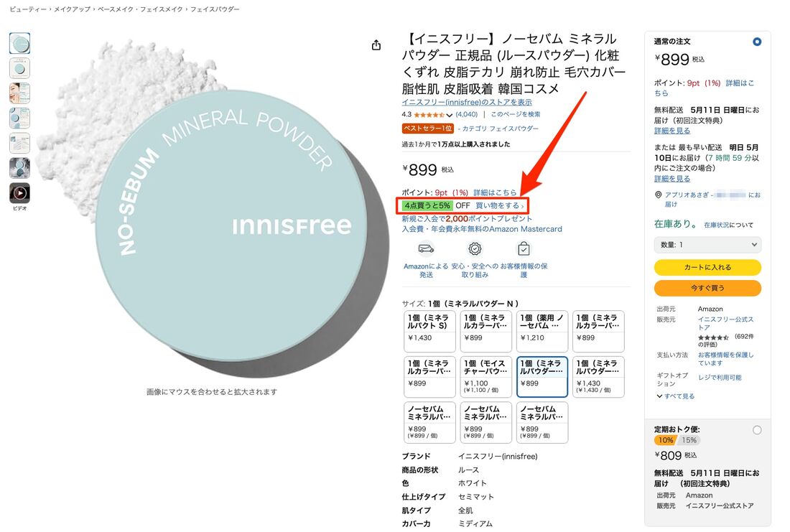Image resolution: width=790 pixels, height=532 pixels.
Task: Click the 在庫状況について link
Action: coord(728,225)
